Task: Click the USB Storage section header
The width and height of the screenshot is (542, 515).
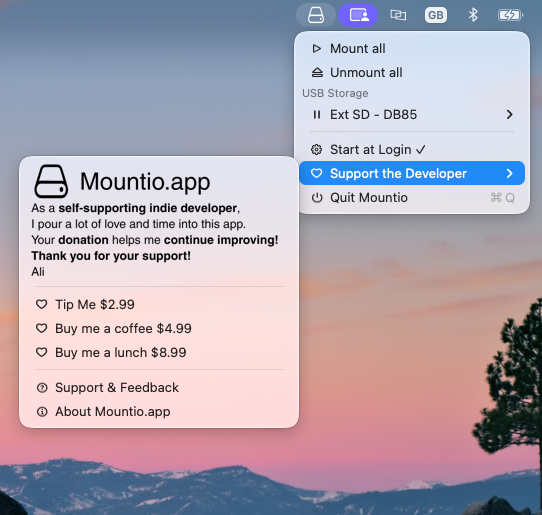Action: pos(335,93)
